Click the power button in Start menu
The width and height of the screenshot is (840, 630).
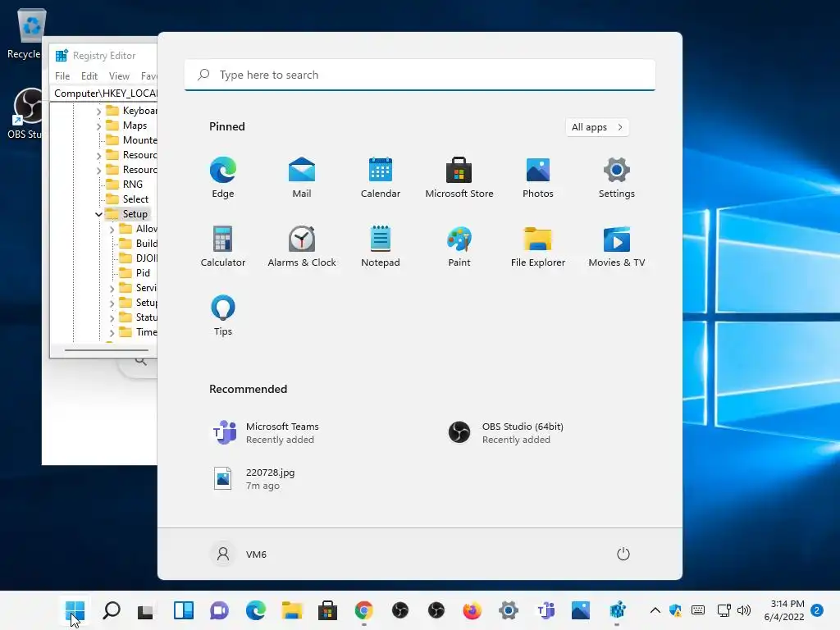pyautogui.click(x=623, y=554)
